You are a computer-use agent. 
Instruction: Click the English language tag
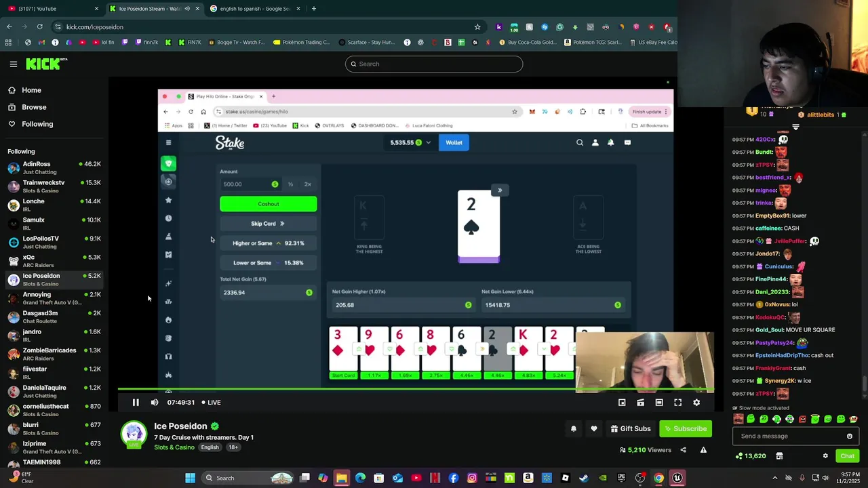pyautogui.click(x=210, y=447)
